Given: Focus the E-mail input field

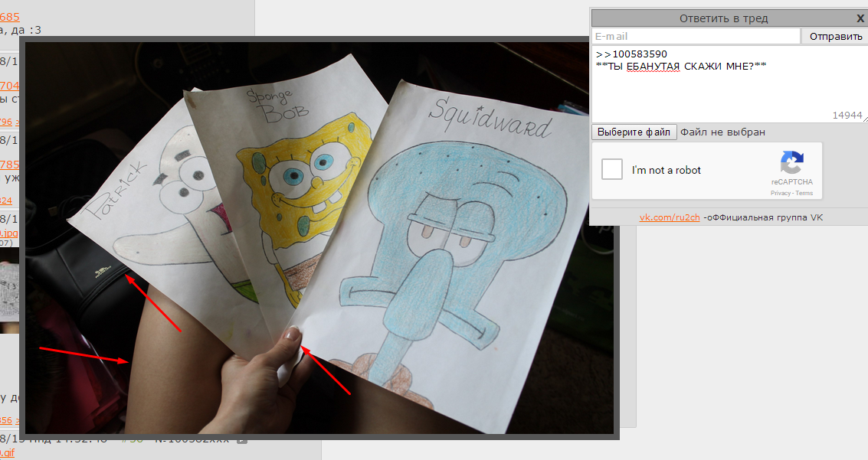Looking at the screenshot, I should pyautogui.click(x=696, y=36).
